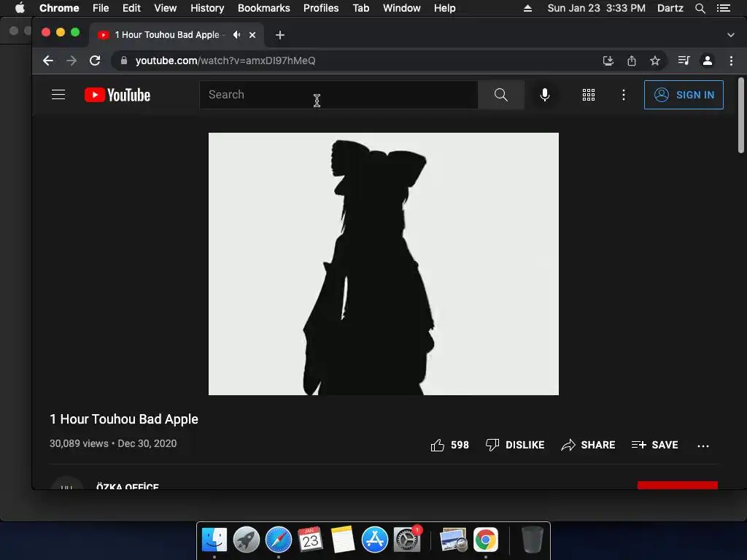Click the video title text
This screenshot has height=560, width=747.
(x=124, y=419)
